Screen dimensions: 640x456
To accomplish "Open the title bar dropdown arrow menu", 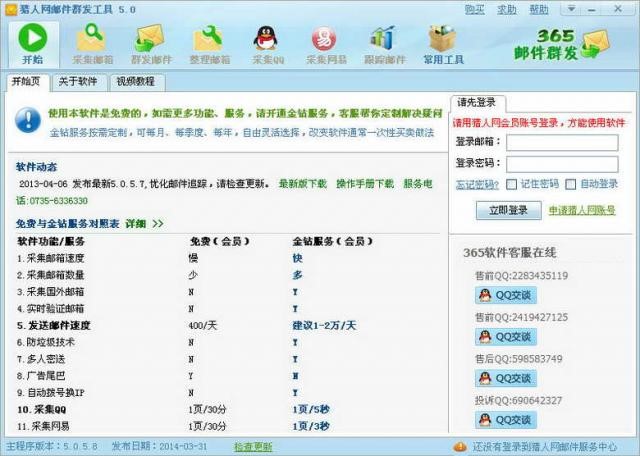I will coord(571,9).
